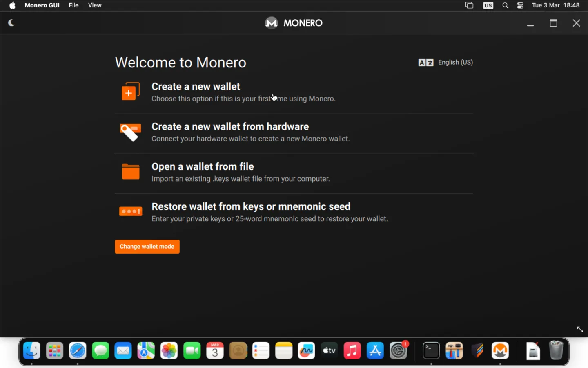Open Terminal from the dock
The width and height of the screenshot is (588, 368).
point(431,351)
